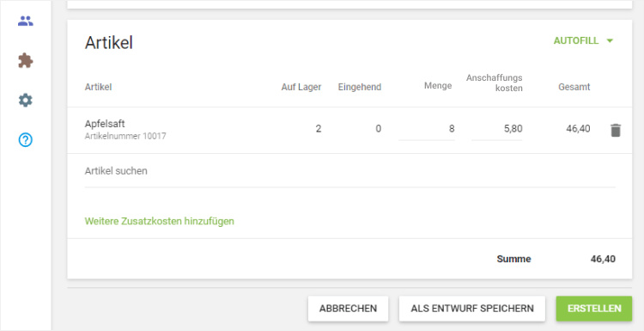Click the Summe total value 46,40
The image size is (644, 331).
coord(603,259)
